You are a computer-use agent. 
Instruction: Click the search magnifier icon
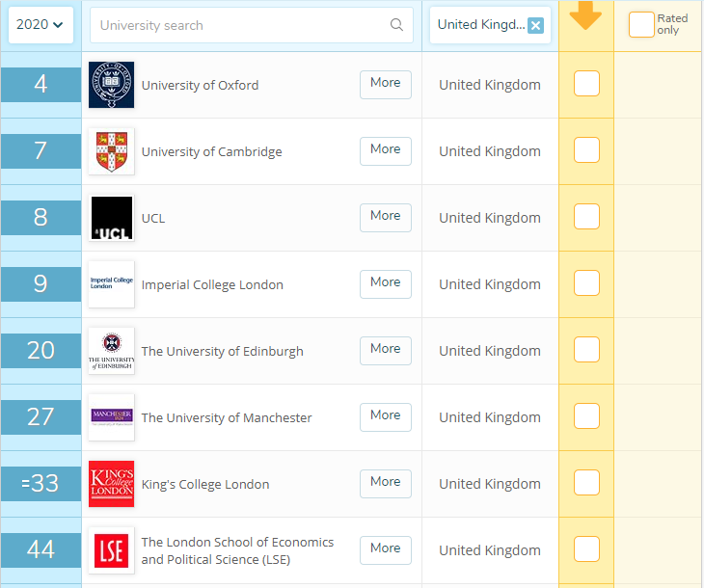tap(396, 25)
